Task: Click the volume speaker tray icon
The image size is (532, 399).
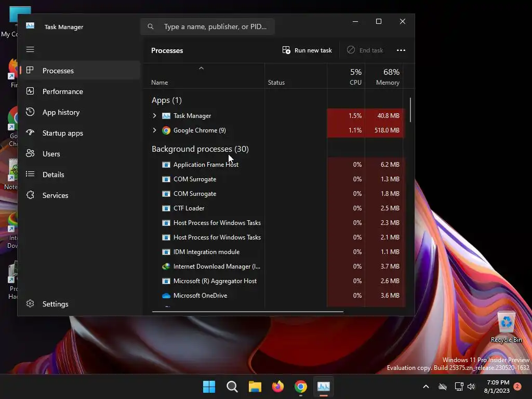Action: click(471, 387)
